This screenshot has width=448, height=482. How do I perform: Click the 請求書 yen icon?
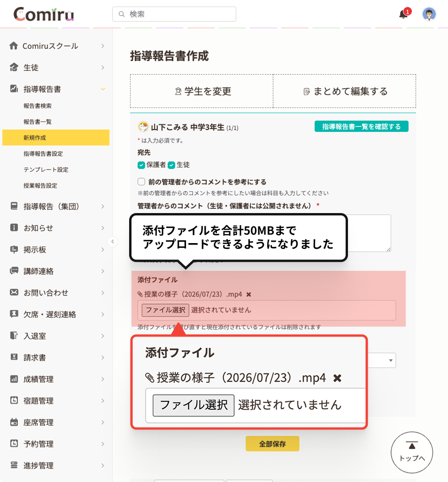14,357
